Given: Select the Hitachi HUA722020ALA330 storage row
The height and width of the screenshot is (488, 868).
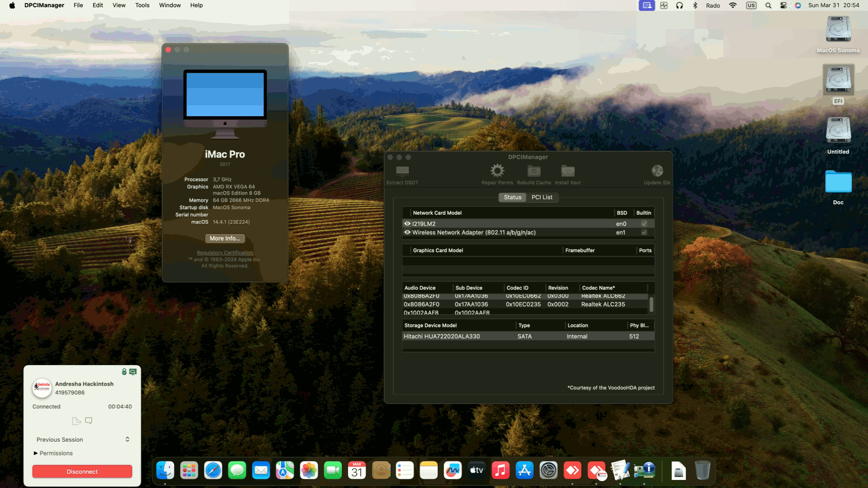Looking at the screenshot, I should point(528,336).
